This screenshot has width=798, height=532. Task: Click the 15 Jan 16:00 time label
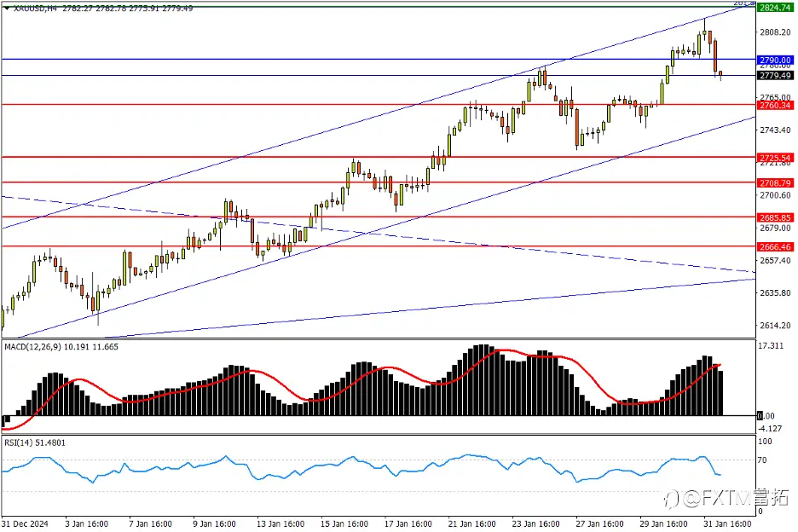344,523
